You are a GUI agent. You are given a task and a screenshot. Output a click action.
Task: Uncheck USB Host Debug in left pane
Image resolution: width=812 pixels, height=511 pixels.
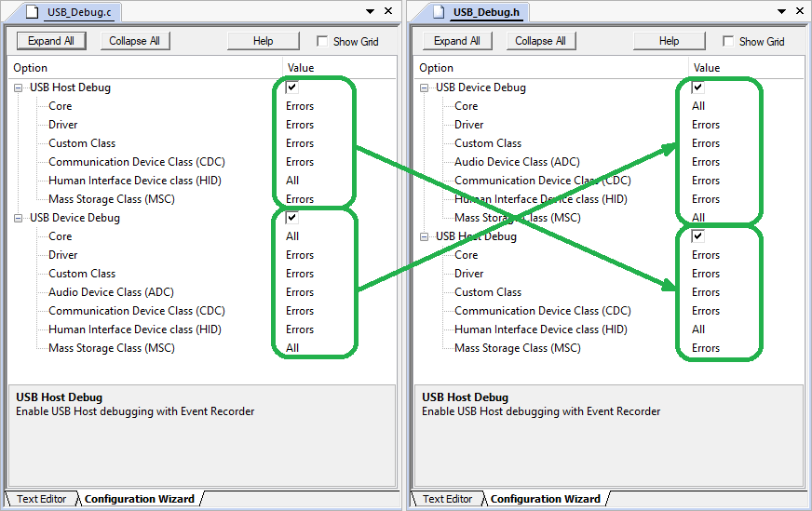pyautogui.click(x=292, y=87)
